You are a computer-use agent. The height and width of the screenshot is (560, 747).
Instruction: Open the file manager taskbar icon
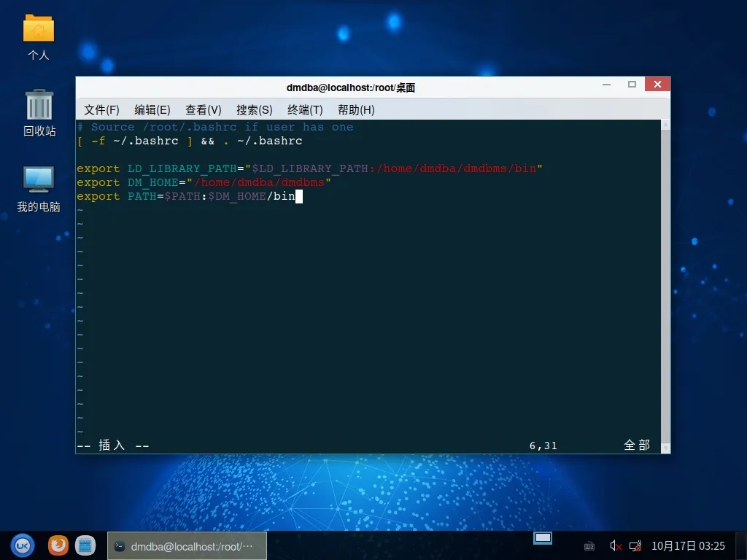pos(85,545)
